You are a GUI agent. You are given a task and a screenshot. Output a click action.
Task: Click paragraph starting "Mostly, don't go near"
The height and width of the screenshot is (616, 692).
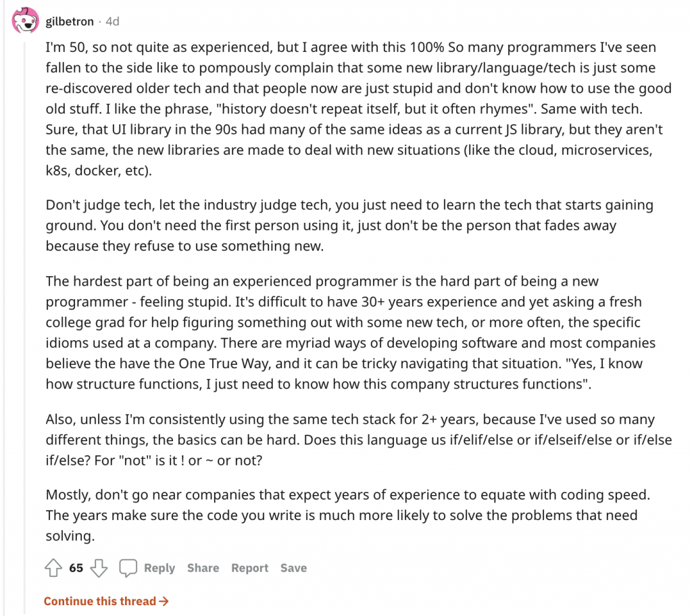348,515
